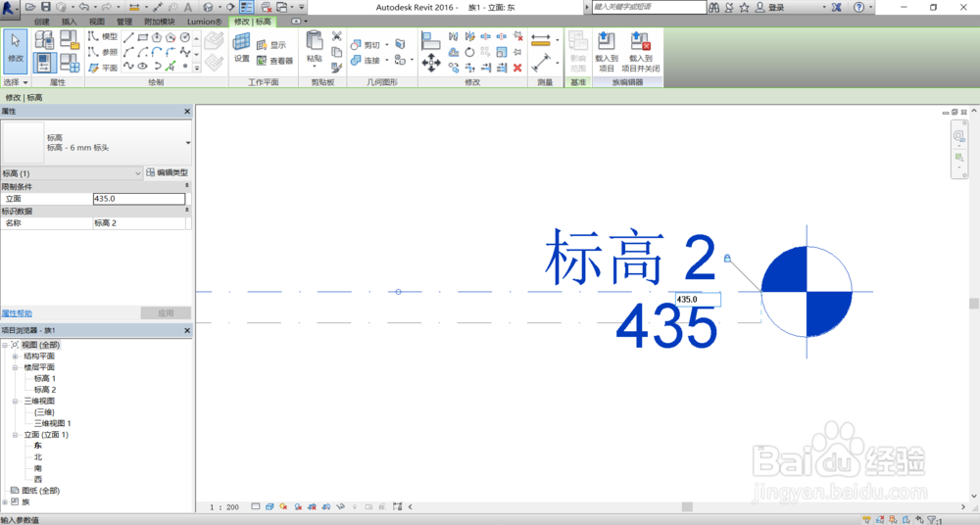Image resolution: width=980 pixels, height=525 pixels.
Task: Close the 项目浏览器 panel
Action: click(x=187, y=330)
